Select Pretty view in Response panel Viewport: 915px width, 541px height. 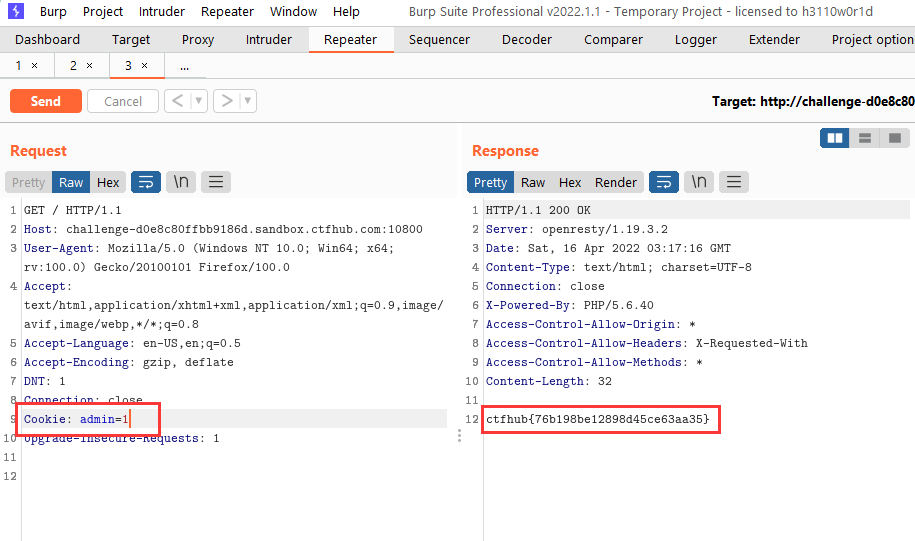click(490, 182)
